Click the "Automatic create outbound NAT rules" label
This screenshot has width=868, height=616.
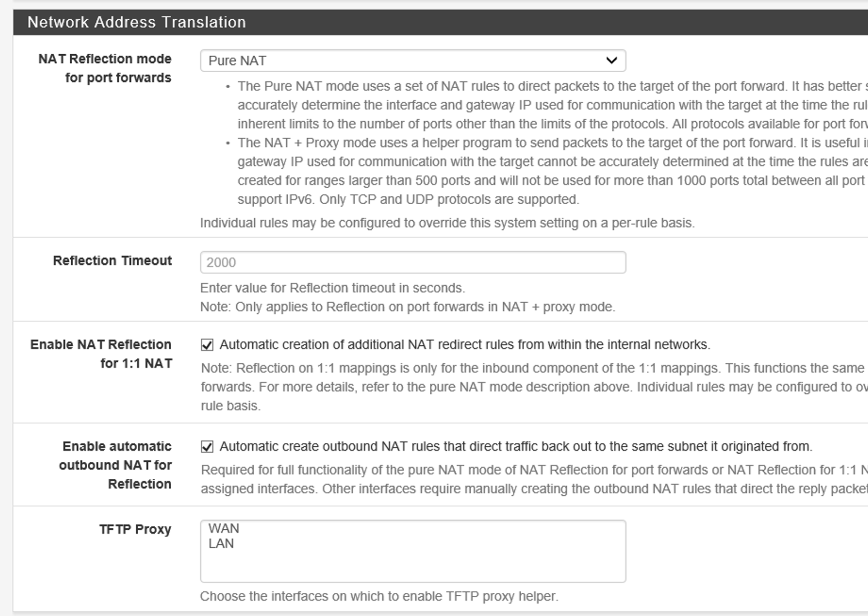516,447
